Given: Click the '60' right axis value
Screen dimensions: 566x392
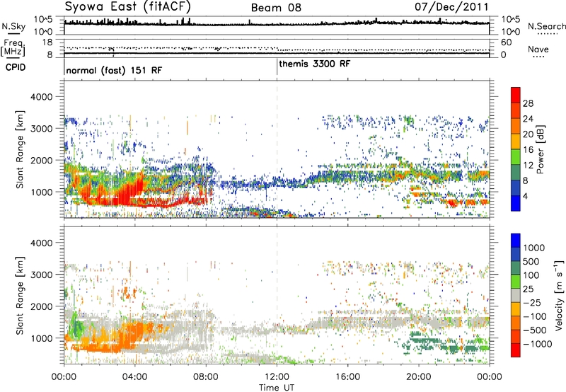Looking at the screenshot, I should [506, 42].
